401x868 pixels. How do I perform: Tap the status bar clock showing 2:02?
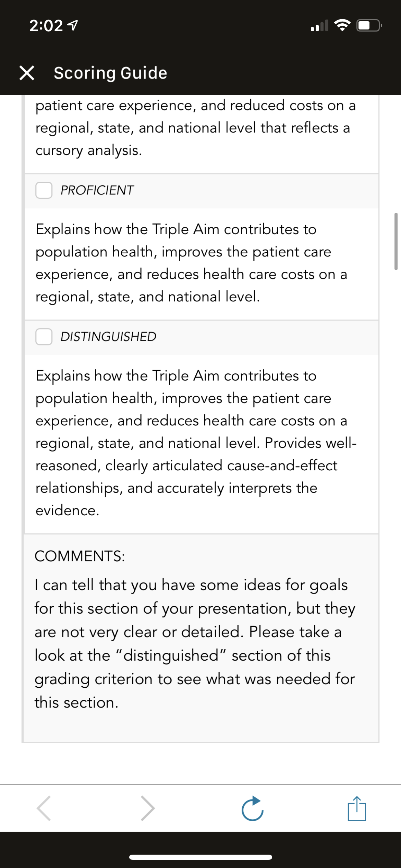[46, 26]
